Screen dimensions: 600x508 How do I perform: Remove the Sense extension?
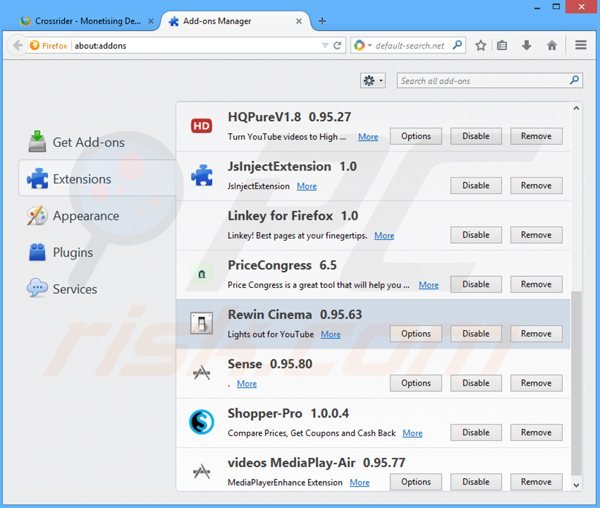pos(536,383)
